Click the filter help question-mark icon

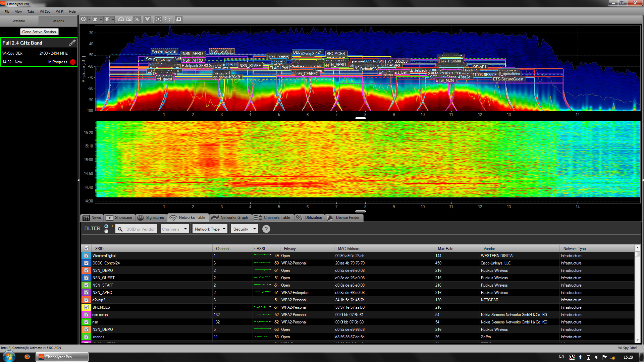[x=266, y=229]
